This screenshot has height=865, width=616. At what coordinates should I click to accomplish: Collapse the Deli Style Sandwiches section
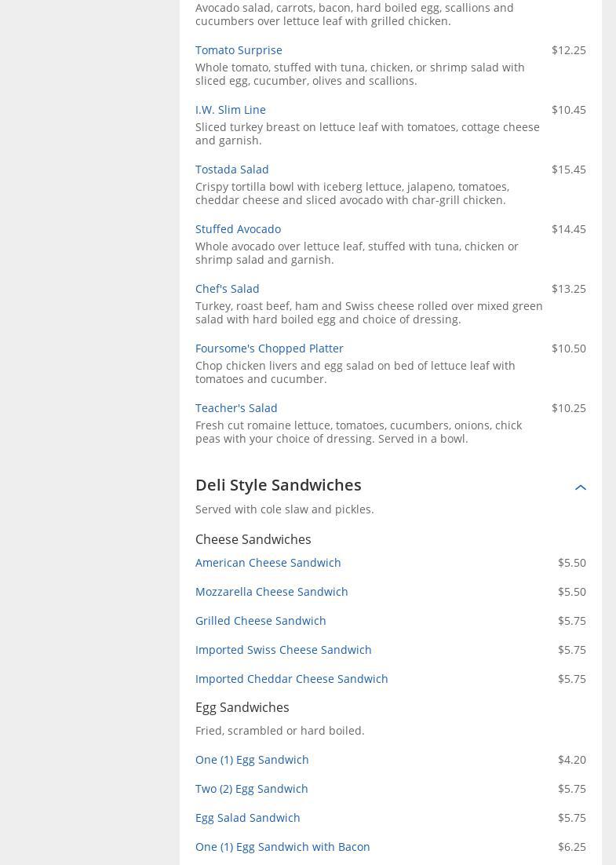point(580,487)
